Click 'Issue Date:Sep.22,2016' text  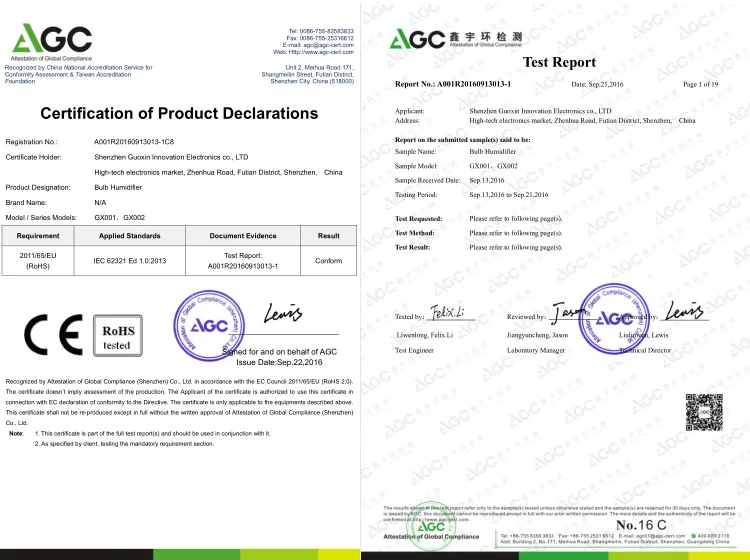[279, 362]
